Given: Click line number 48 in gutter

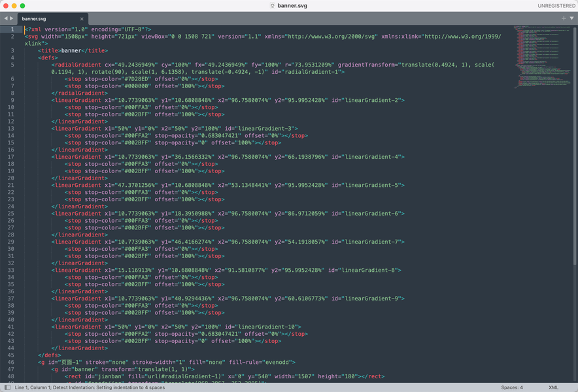Looking at the screenshot, I should point(10,376).
